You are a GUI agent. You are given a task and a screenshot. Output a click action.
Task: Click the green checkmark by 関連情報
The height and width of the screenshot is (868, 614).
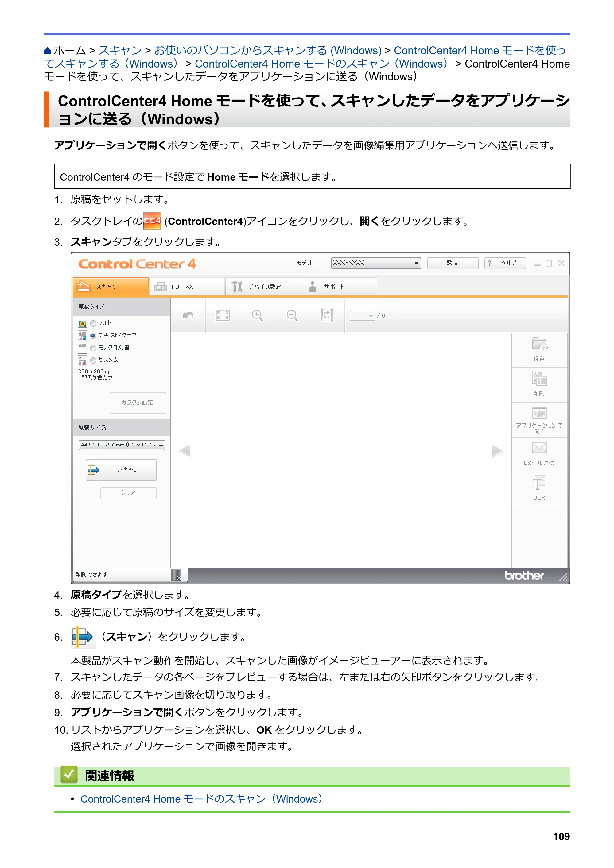pos(69,775)
